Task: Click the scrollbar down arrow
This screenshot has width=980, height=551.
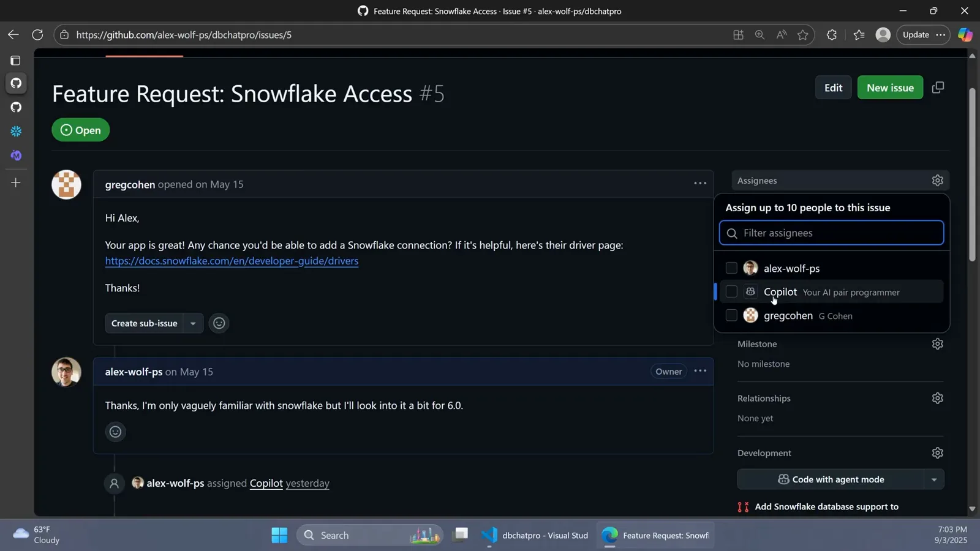Action: [x=972, y=509]
